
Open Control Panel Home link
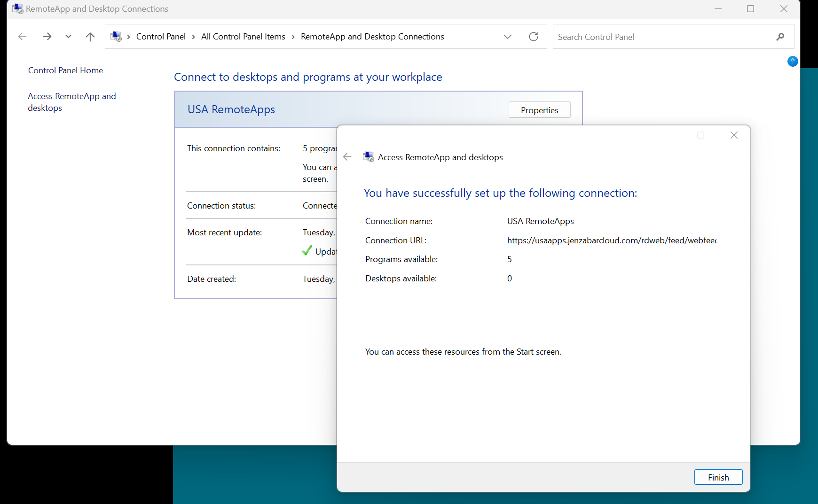coord(65,70)
